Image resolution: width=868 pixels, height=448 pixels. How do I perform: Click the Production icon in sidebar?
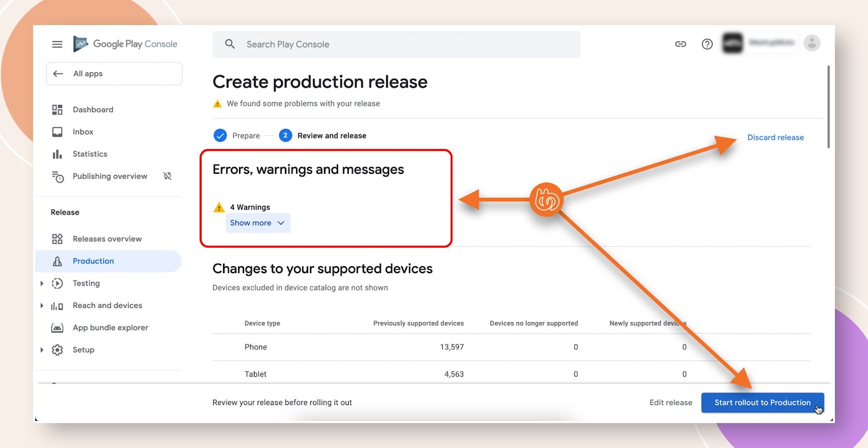pos(57,261)
